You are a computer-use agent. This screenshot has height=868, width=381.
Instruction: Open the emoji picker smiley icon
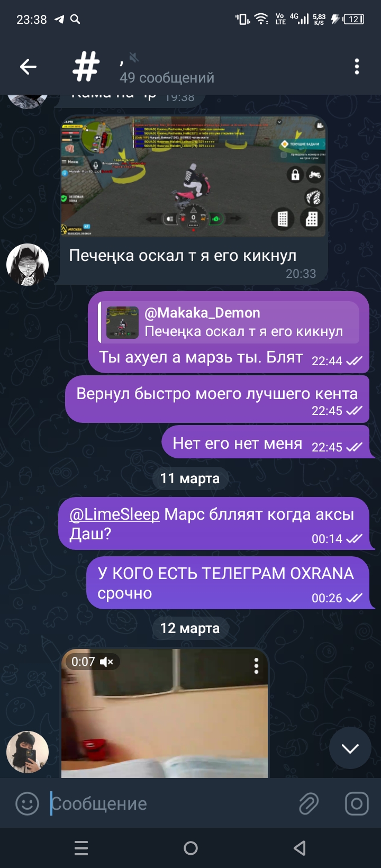[x=27, y=803]
